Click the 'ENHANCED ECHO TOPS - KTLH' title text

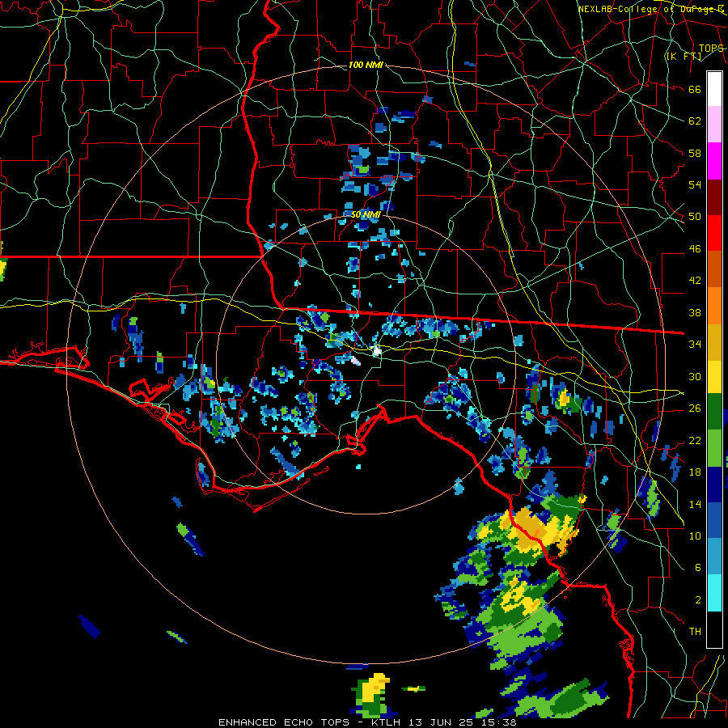point(309,722)
